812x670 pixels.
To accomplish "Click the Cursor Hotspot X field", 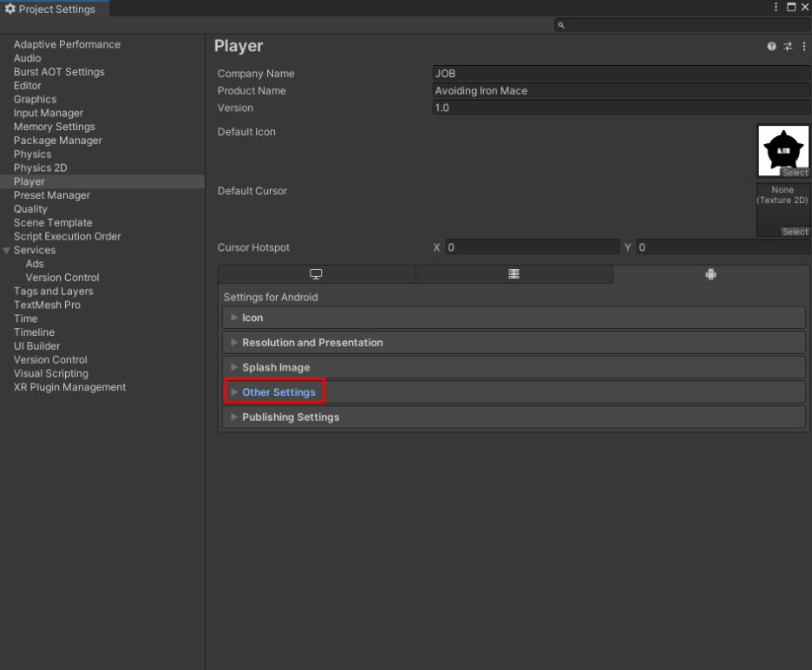I will pyautogui.click(x=533, y=247).
